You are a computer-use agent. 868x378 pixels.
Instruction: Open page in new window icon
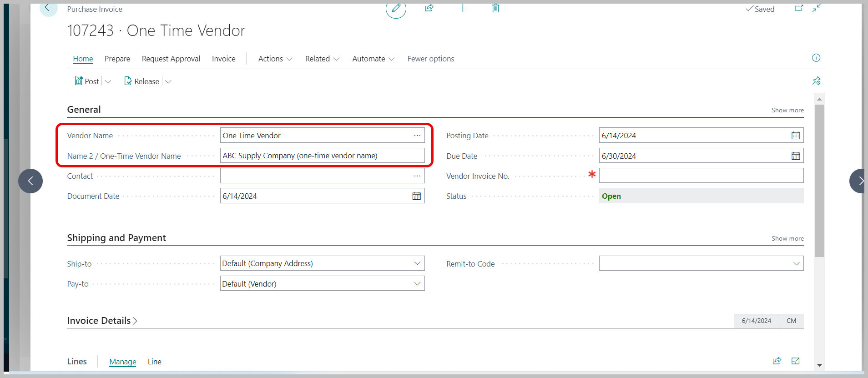click(799, 8)
